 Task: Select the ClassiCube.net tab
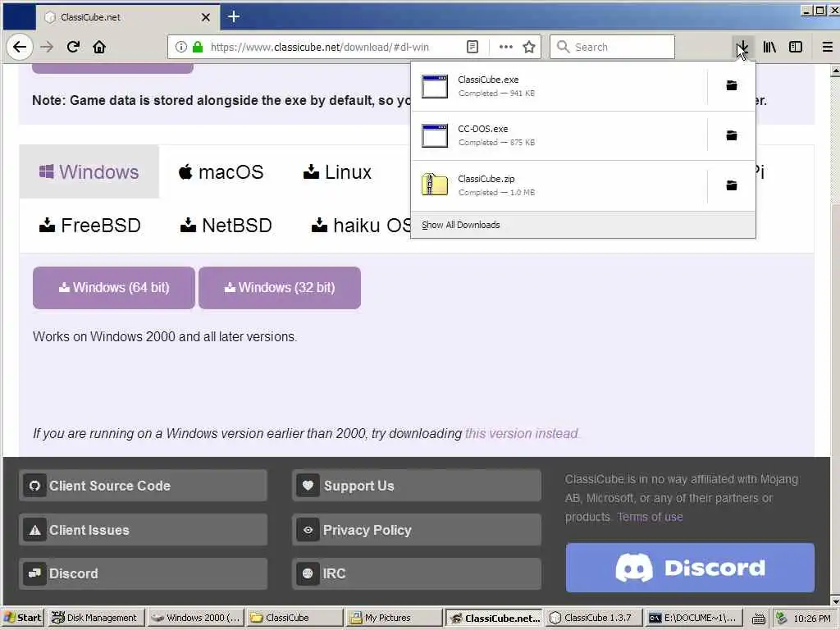[x=128, y=17]
